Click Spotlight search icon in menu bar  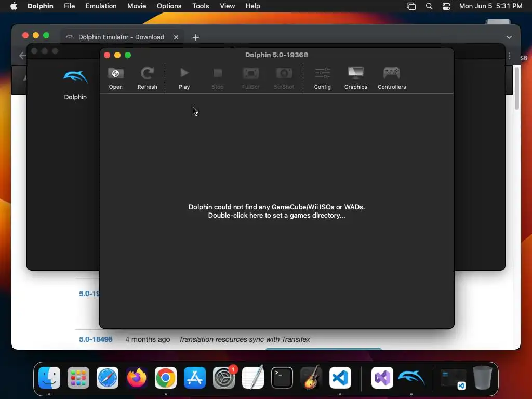point(429,6)
